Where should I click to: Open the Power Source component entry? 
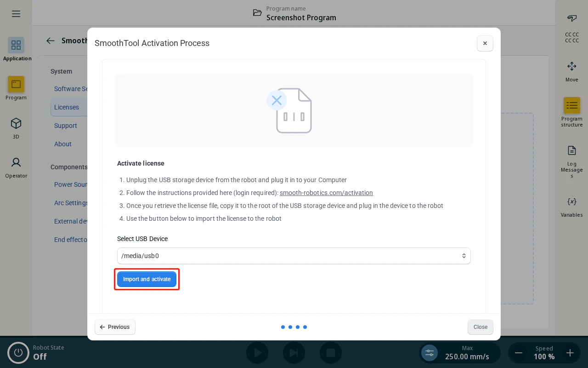(71, 184)
